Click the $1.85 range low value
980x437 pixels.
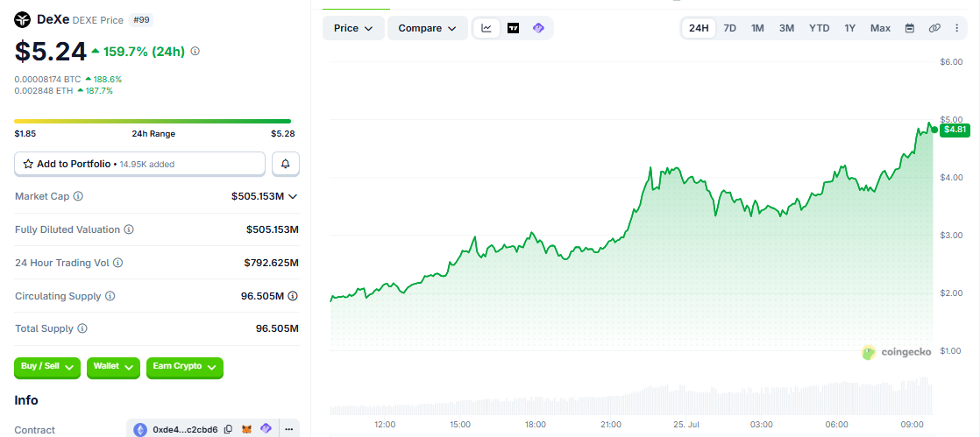[27, 134]
